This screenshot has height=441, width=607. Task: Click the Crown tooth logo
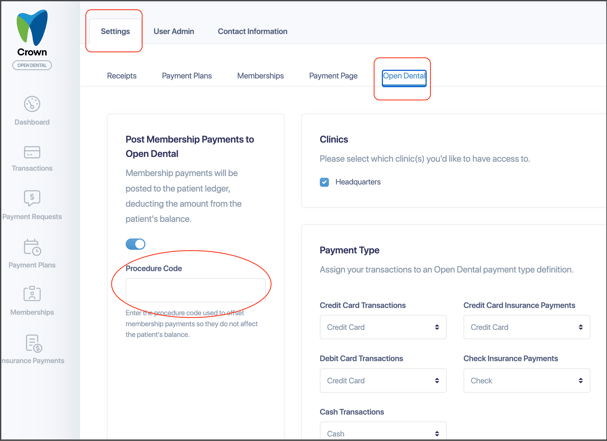click(32, 27)
